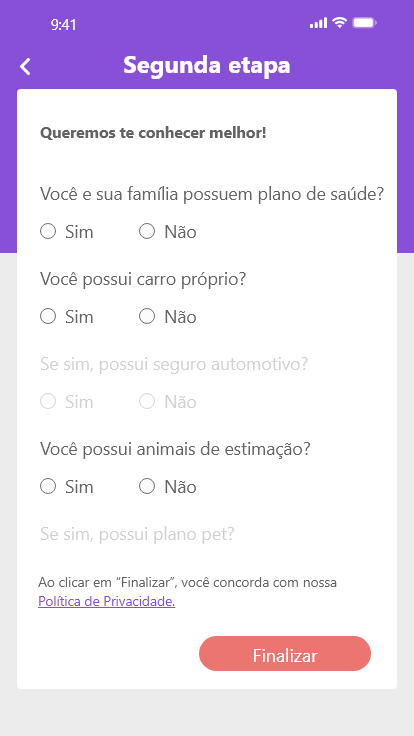414x736 pixels.
Task: Tap the Se sim, possui seguro automotivo text
Action: tap(174, 364)
